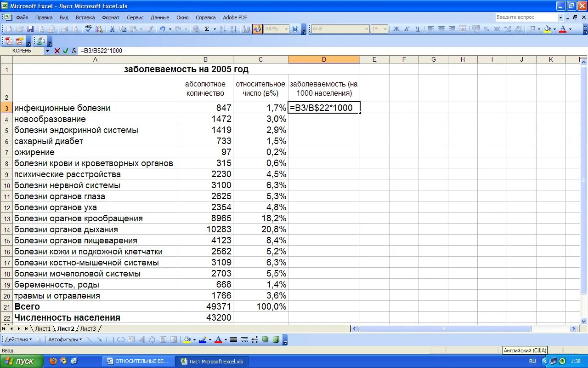Align cell text to the right
The width and height of the screenshot is (588, 368).
[452, 29]
